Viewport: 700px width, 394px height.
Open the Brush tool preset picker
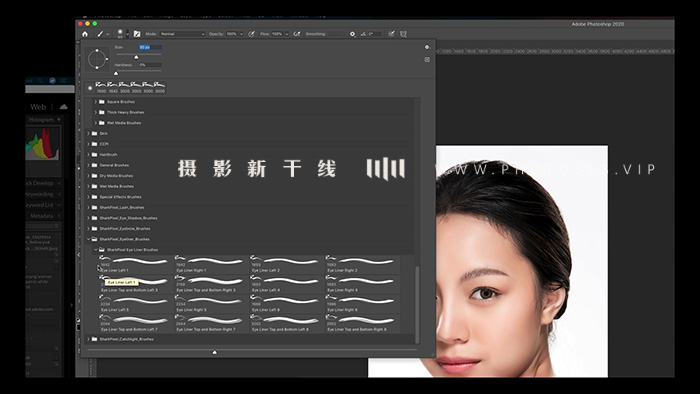click(102, 34)
